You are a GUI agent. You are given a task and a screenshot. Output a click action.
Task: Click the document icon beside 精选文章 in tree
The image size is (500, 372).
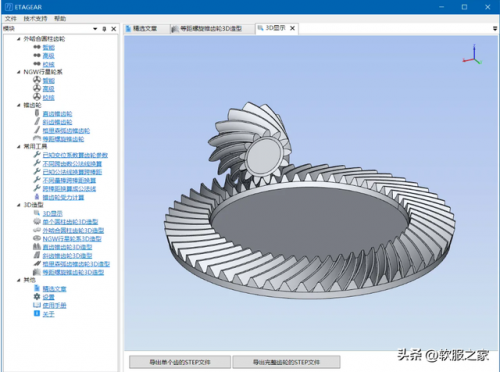[x=37, y=288]
